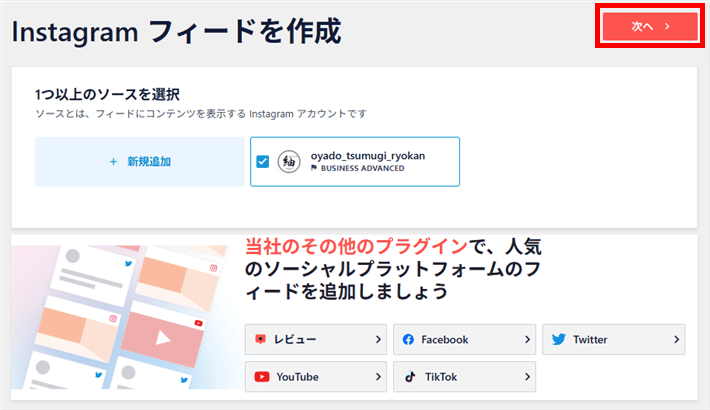
Task: Click the Facebook logo icon
Action: coord(408,339)
